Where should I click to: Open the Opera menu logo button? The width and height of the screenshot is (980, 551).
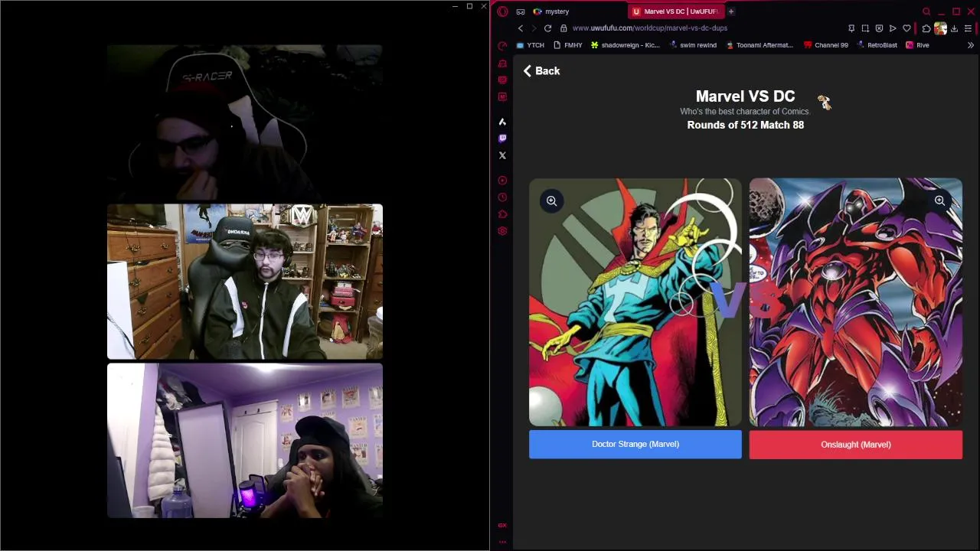502,11
